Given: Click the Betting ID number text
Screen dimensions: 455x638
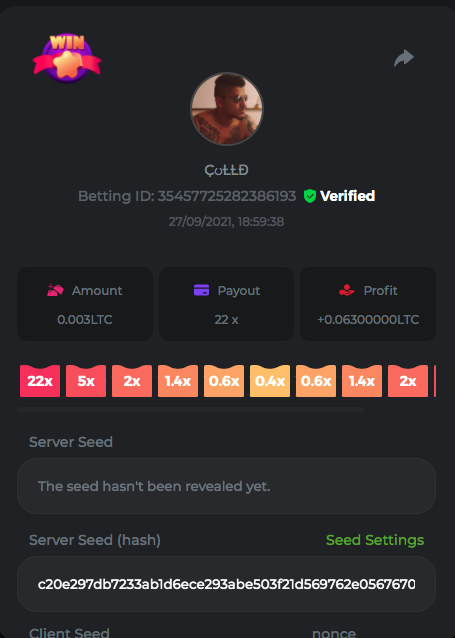Looking at the screenshot, I should click(227, 196).
